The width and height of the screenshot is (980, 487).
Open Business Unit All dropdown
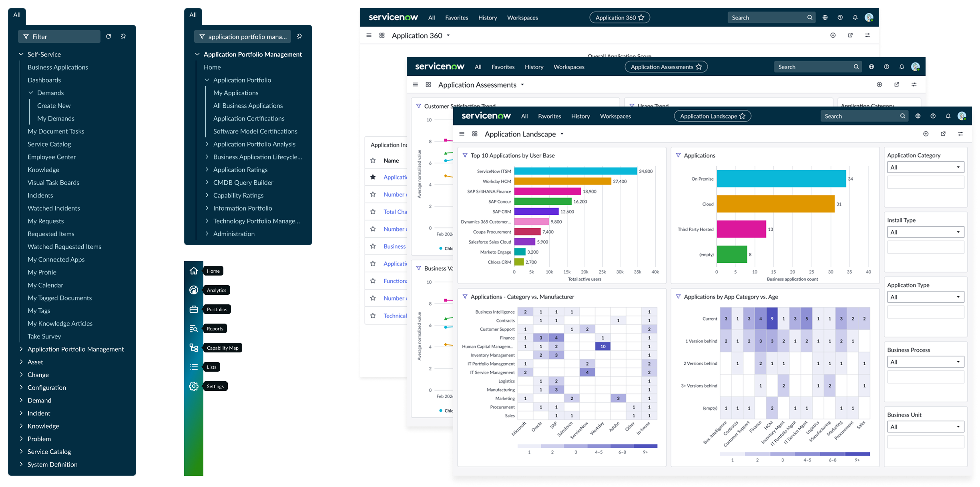click(x=926, y=427)
